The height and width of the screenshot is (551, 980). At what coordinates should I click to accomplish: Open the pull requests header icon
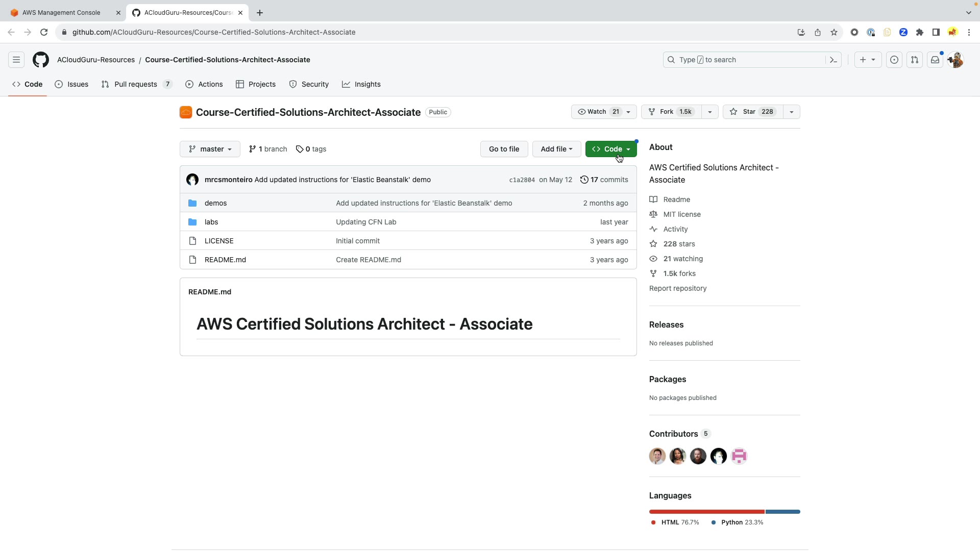tap(914, 60)
